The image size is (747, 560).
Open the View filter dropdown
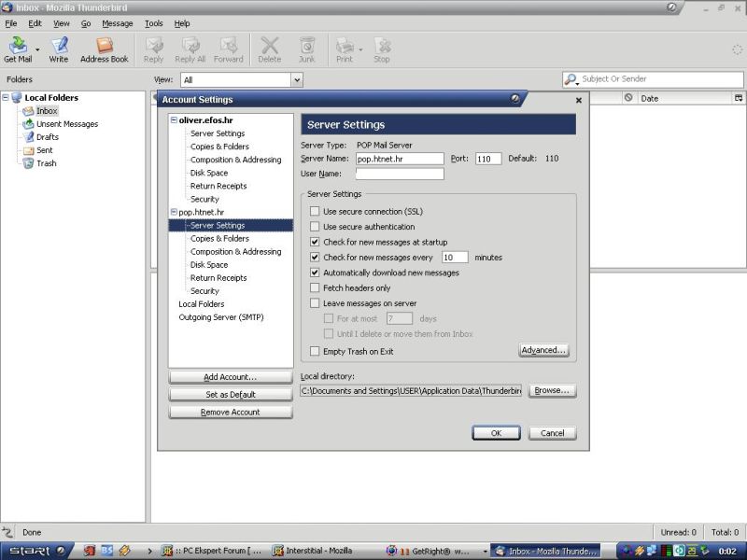point(297,80)
